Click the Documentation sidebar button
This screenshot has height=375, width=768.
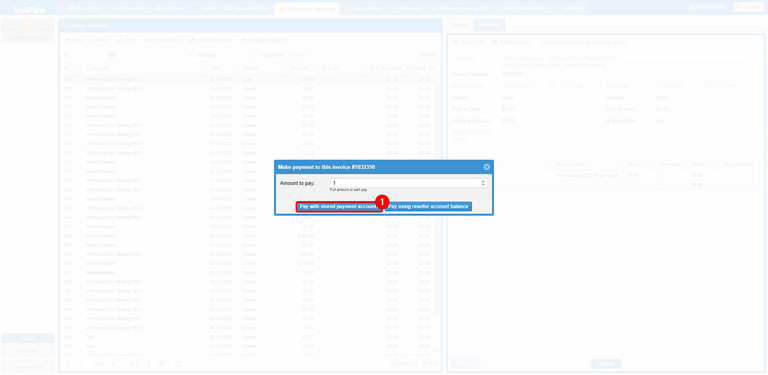click(x=28, y=367)
